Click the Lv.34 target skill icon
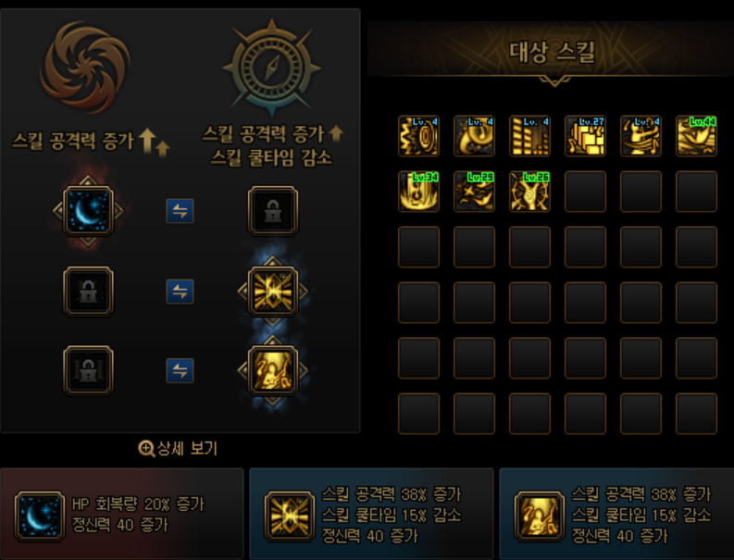Screen dimensions: 734x560 [418, 192]
